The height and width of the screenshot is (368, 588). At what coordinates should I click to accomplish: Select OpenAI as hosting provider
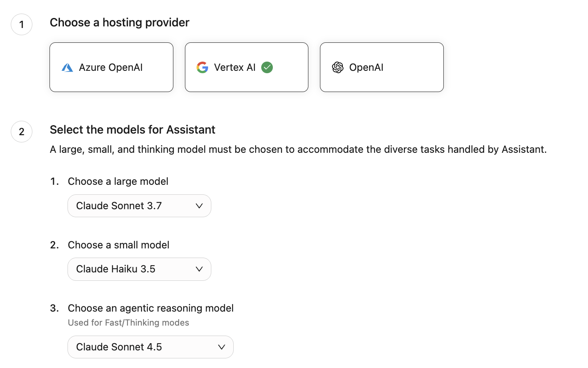[381, 67]
